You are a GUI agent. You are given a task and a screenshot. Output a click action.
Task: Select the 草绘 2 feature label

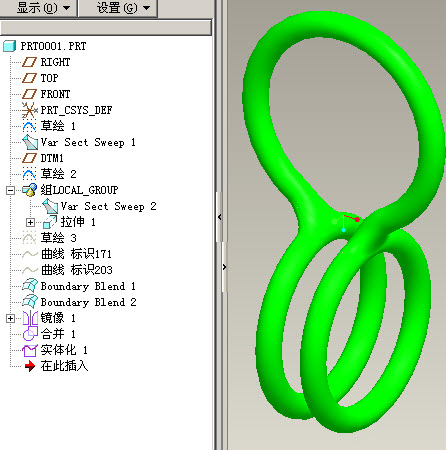pos(58,174)
